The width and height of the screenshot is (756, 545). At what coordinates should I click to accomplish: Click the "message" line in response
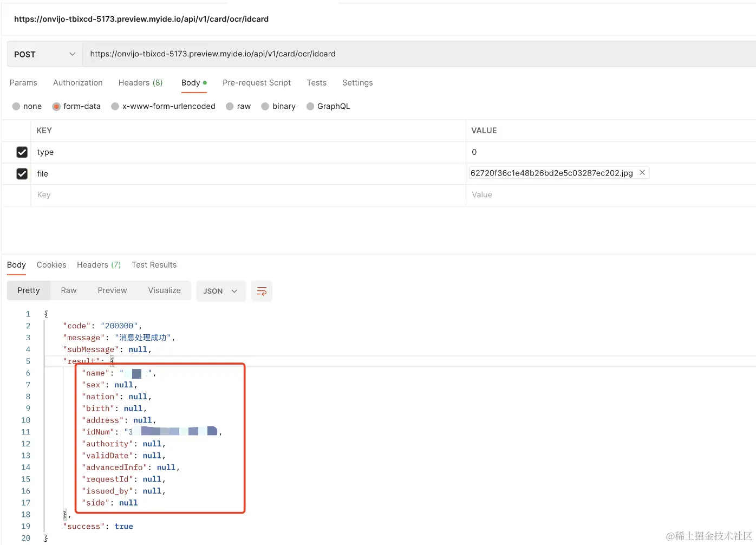pos(119,338)
